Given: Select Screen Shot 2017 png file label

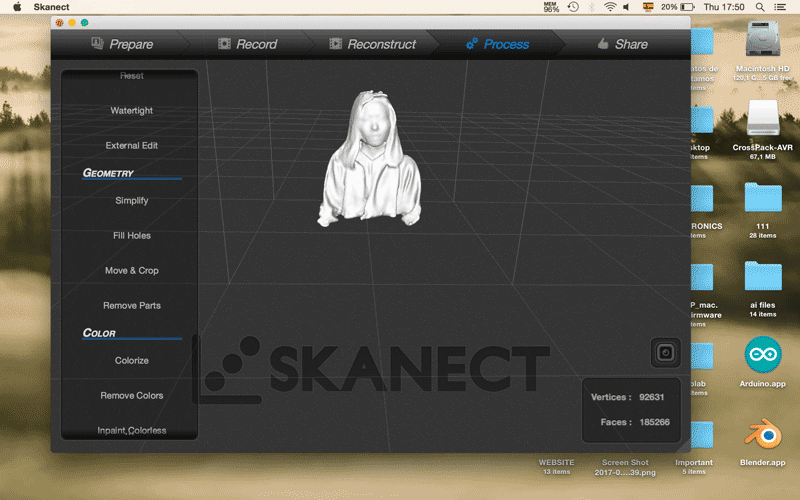Looking at the screenshot, I should click(625, 467).
